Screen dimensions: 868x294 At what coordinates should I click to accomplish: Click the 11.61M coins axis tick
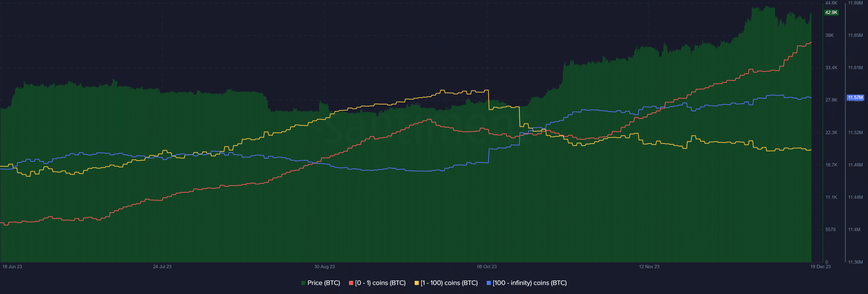point(855,68)
